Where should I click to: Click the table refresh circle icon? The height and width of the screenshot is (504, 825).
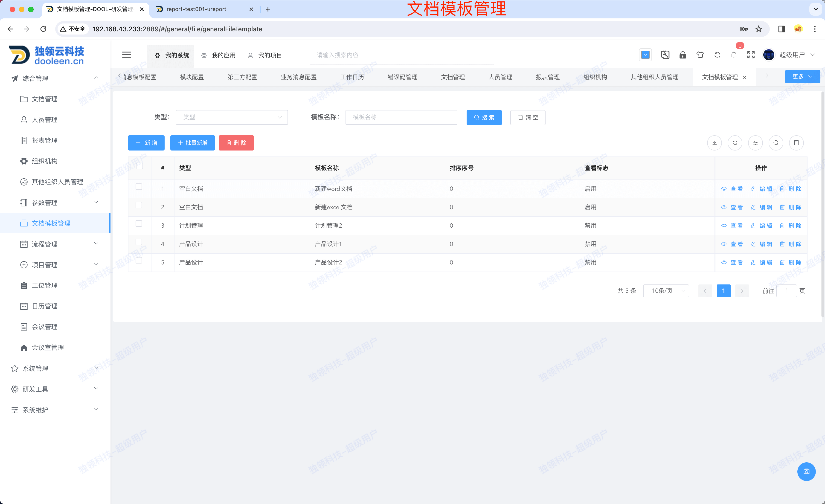click(735, 143)
